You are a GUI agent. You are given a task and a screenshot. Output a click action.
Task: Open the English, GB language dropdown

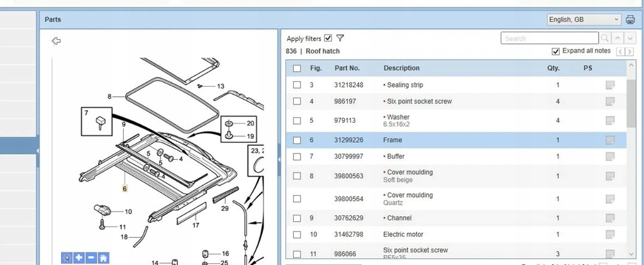[x=584, y=20]
